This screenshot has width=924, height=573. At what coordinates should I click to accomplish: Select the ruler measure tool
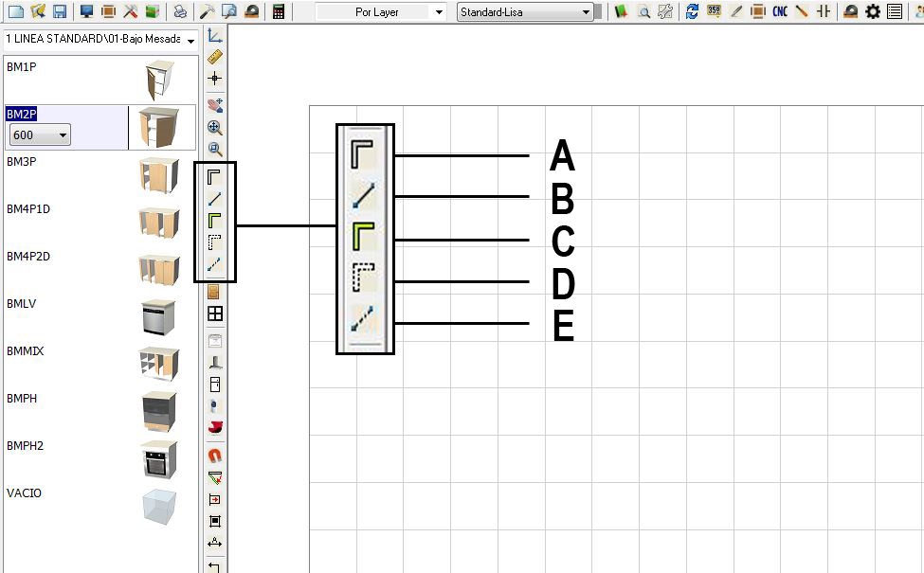215,57
